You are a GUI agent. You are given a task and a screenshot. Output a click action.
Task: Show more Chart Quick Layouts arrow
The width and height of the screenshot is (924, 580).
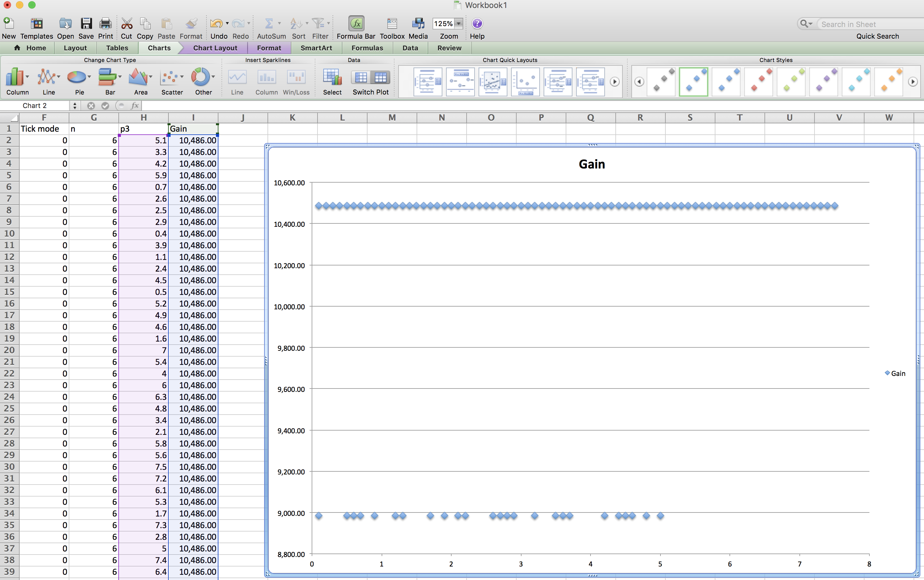(x=614, y=82)
